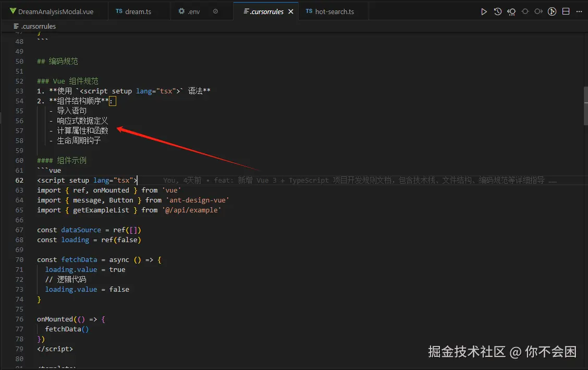This screenshot has height=370, width=588.
Task: Click line number 62 in the gutter
Action: click(19, 181)
